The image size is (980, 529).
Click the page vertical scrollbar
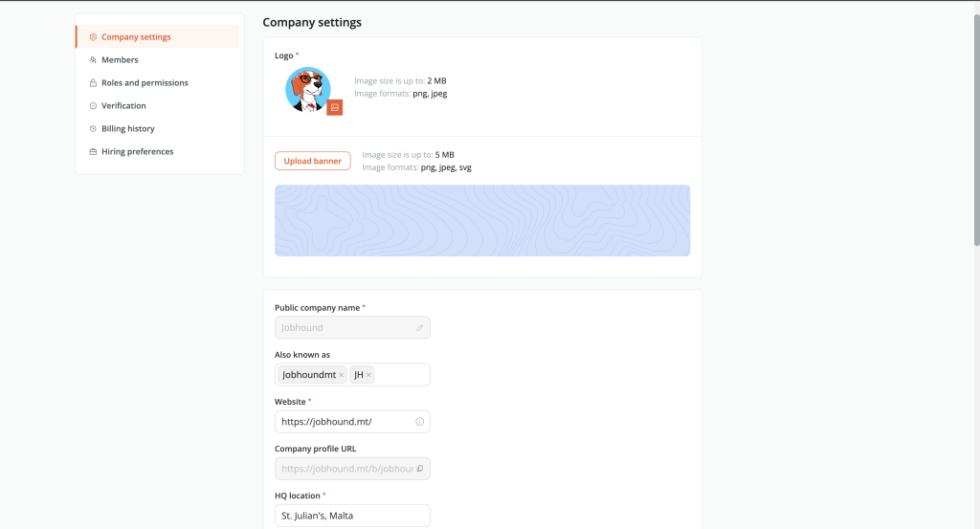pyautogui.click(x=976, y=131)
